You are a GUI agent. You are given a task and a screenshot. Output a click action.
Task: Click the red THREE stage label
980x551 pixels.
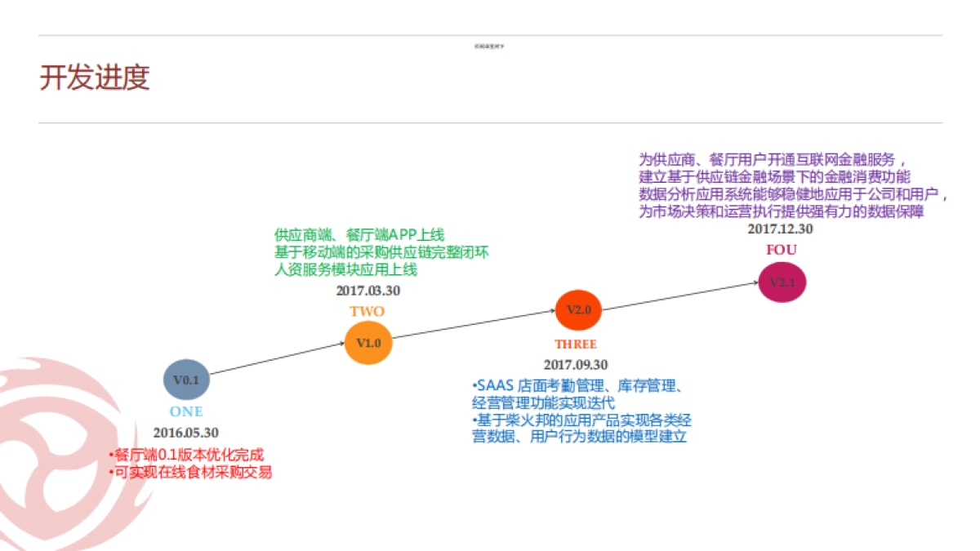[576, 344]
